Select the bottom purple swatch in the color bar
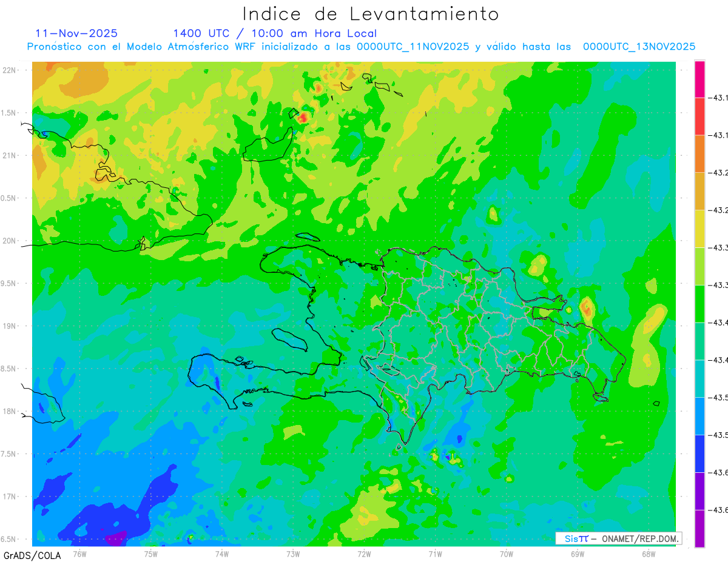The width and height of the screenshot is (728, 562). pos(699,529)
